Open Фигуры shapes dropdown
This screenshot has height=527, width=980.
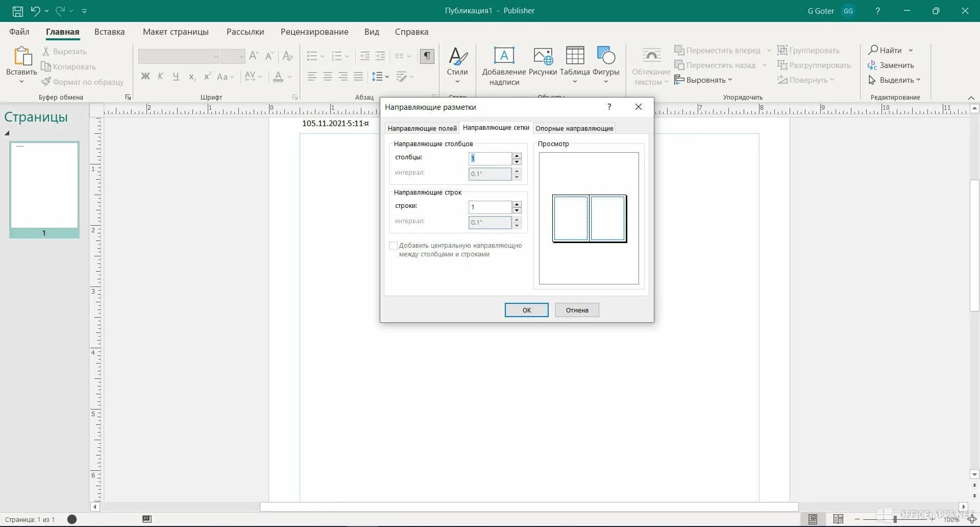[606, 82]
